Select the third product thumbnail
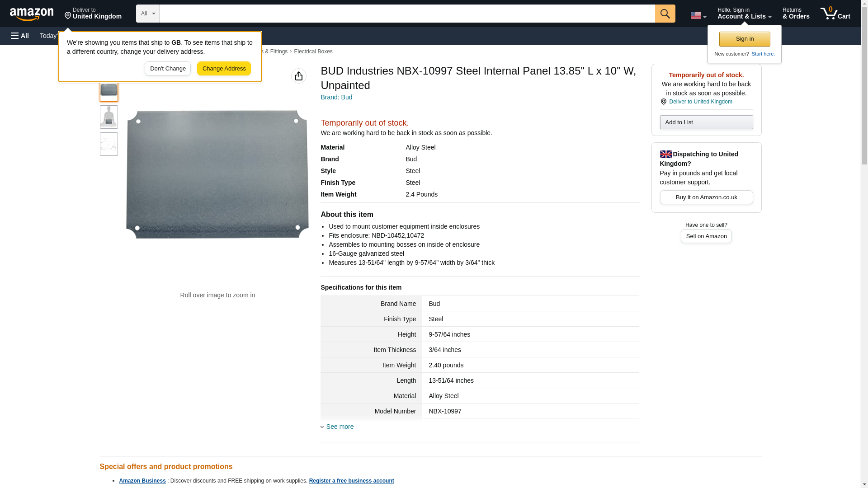This screenshot has width=868, height=488. [x=108, y=144]
